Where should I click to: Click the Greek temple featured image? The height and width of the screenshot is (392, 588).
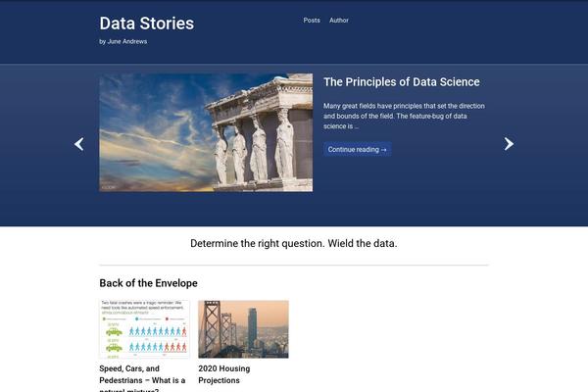206,132
